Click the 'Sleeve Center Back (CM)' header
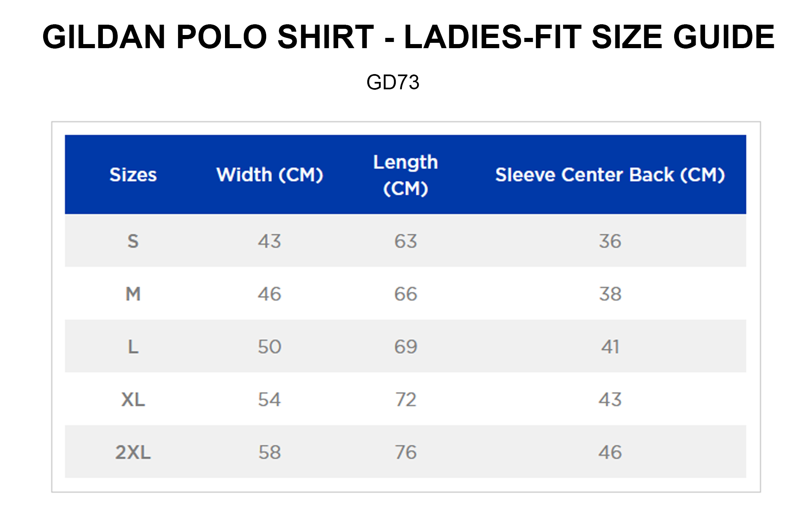 click(610, 175)
